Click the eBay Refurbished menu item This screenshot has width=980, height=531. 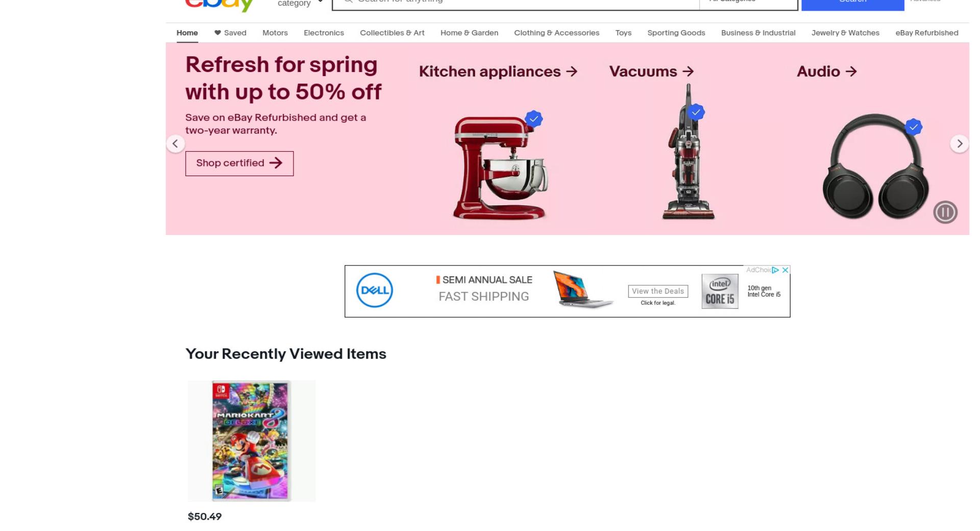click(926, 33)
